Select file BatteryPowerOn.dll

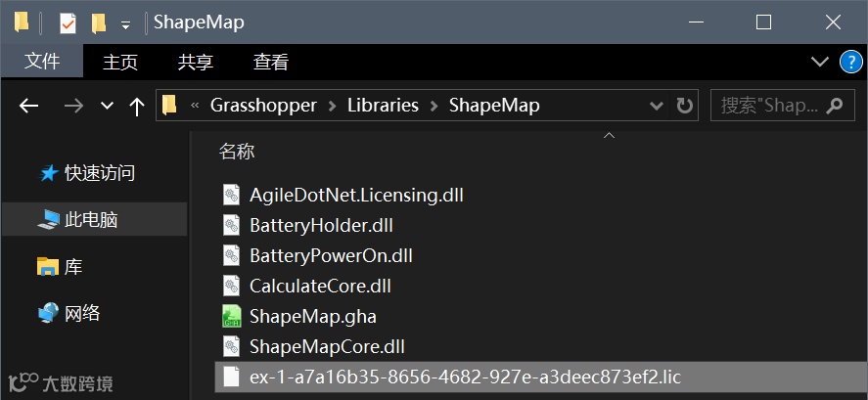click(331, 255)
